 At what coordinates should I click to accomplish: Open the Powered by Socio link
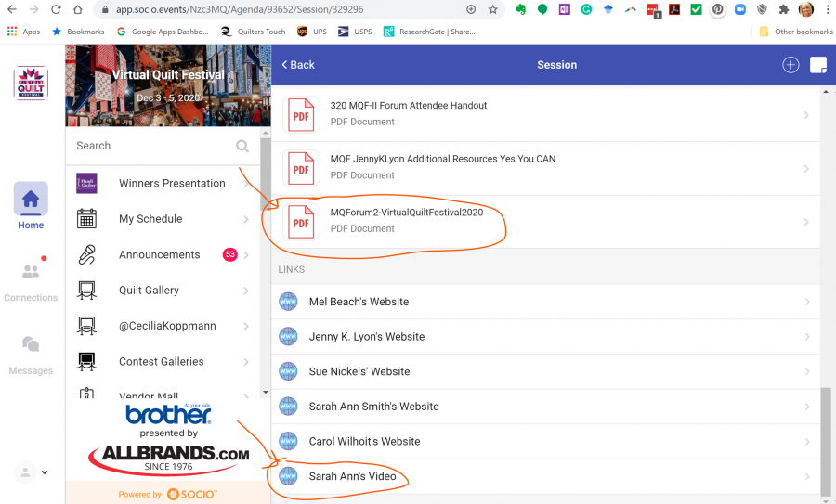tap(168, 494)
